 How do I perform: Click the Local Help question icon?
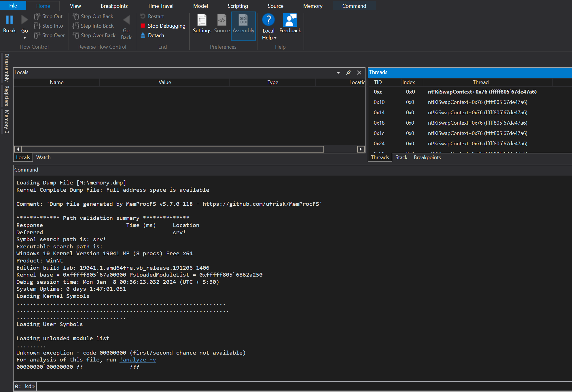(x=268, y=20)
